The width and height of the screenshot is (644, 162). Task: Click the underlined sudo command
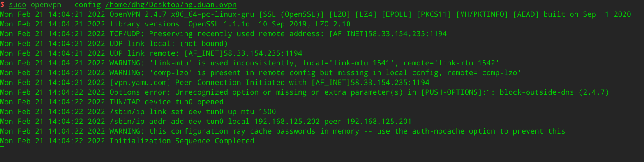click(18, 5)
